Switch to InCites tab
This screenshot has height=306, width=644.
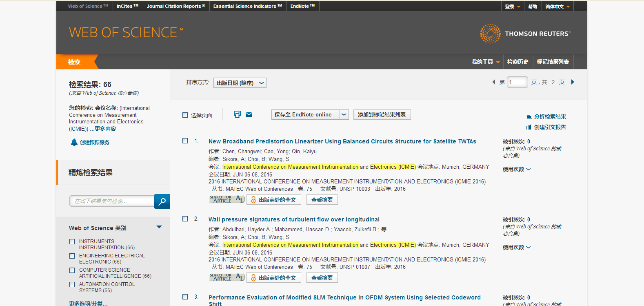[x=127, y=6]
